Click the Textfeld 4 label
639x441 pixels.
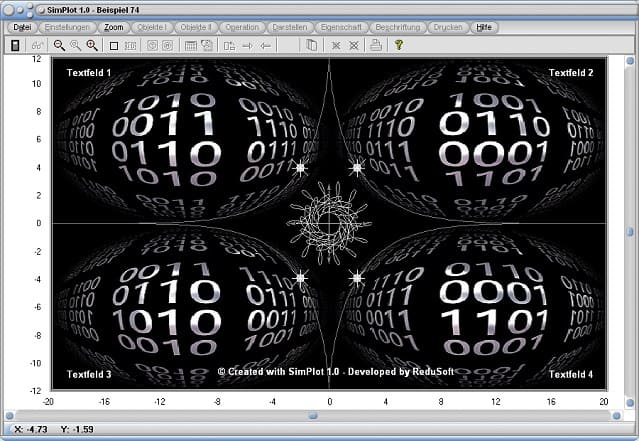tap(571, 374)
